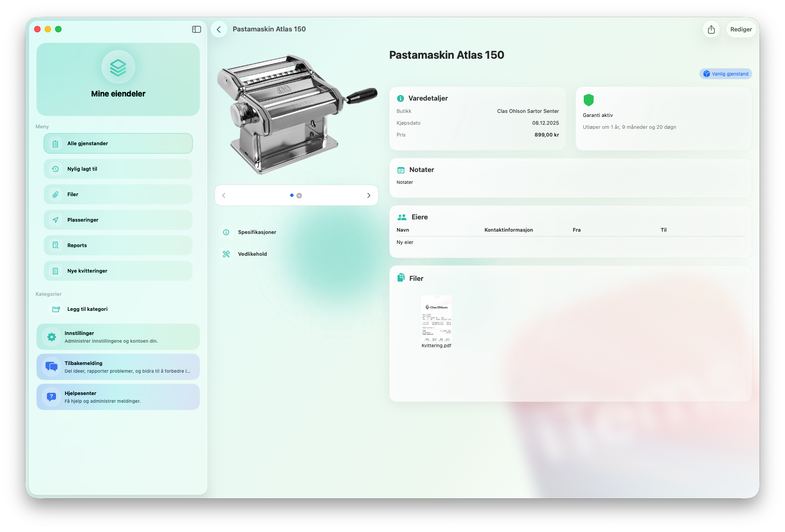The image size is (785, 532).
Task: Show next product image with right chevron
Action: coord(368,196)
